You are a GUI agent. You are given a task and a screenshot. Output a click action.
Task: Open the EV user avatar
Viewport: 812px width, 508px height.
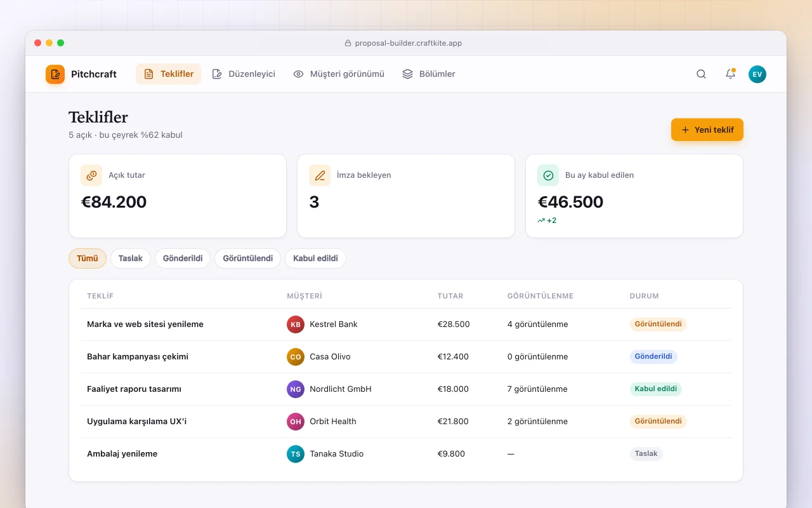pos(757,74)
